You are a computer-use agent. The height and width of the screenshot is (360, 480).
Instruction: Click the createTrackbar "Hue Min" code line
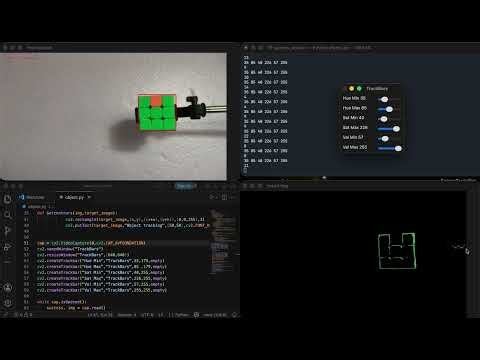pyautogui.click(x=101, y=261)
